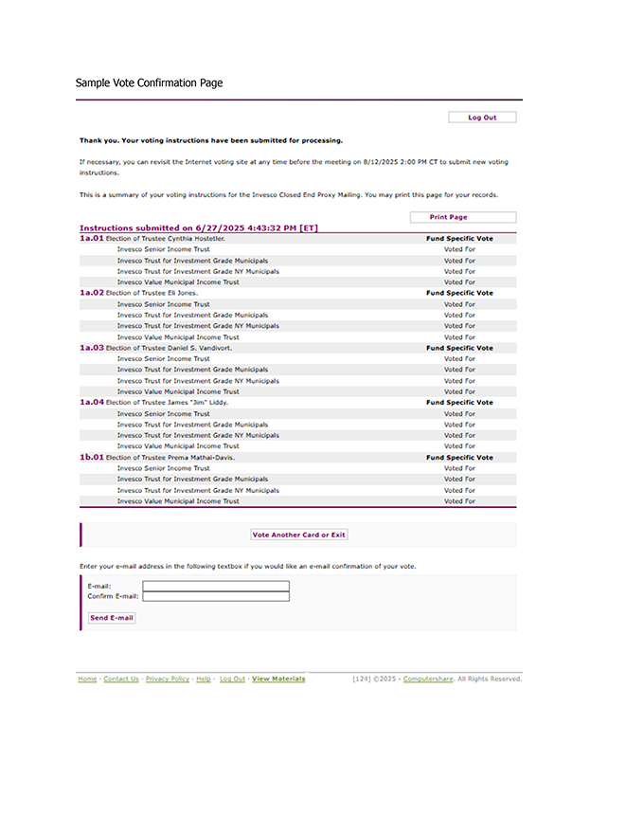Open the View Materials link
Viewport: 644px width, 834px height.
click(x=278, y=679)
